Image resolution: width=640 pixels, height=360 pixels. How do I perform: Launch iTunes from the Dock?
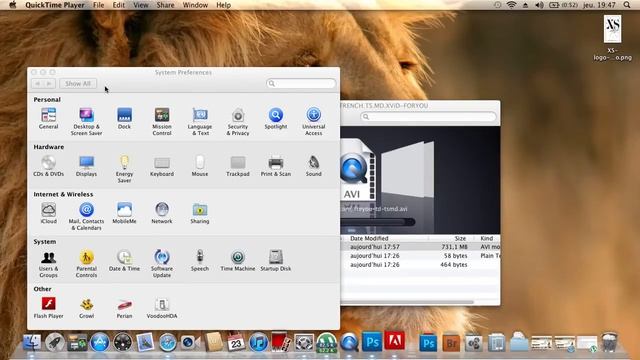(258, 342)
